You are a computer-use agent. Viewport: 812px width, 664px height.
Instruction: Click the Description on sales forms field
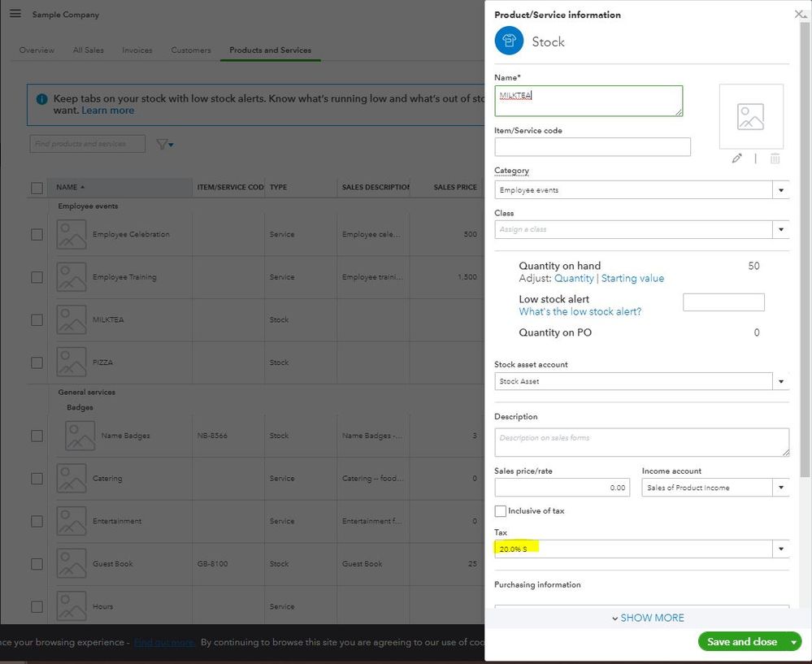coord(641,442)
